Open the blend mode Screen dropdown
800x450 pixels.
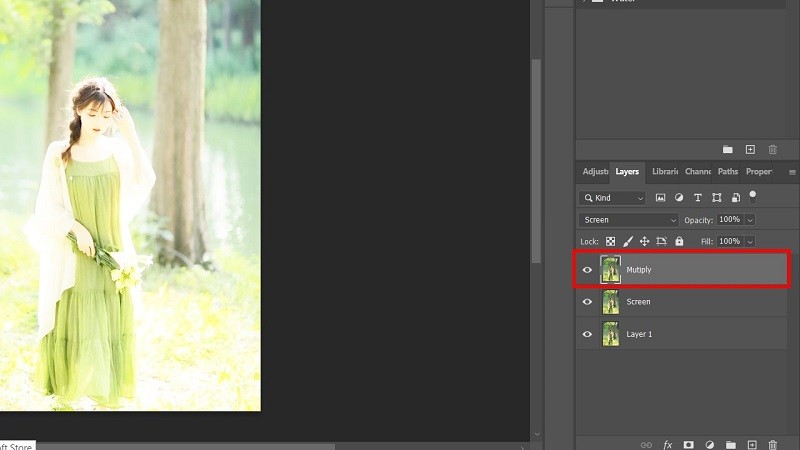(628, 220)
